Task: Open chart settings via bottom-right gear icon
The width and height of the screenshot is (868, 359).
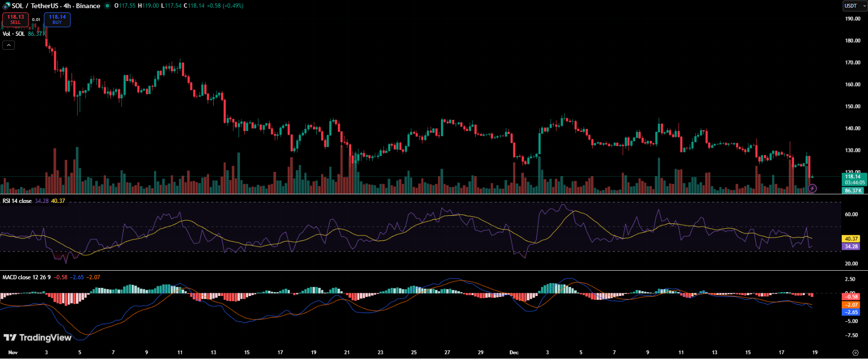Action: [855, 353]
